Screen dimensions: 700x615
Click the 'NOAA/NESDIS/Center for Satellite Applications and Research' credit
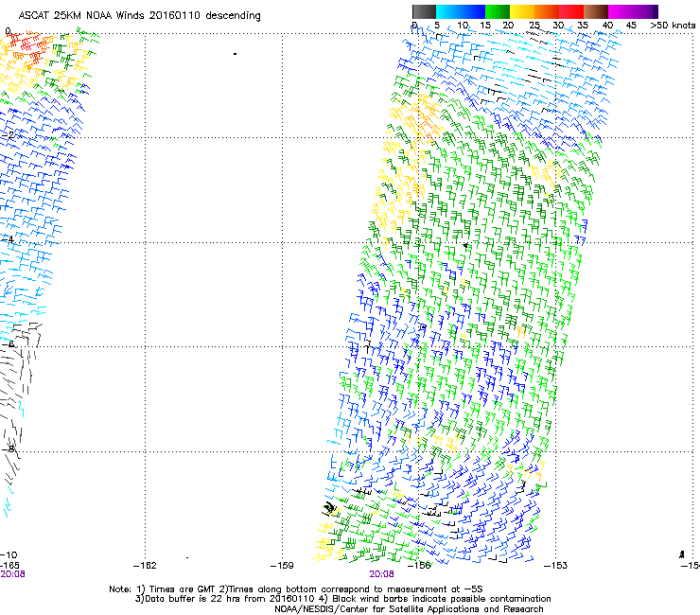tap(409, 609)
